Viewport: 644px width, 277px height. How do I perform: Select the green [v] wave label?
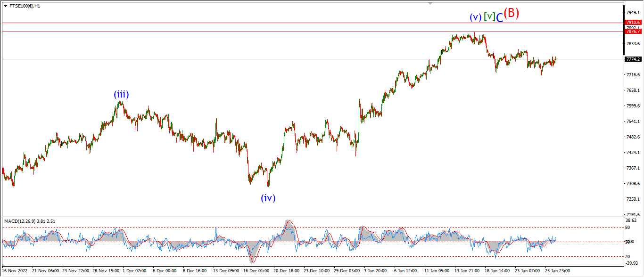(x=490, y=16)
